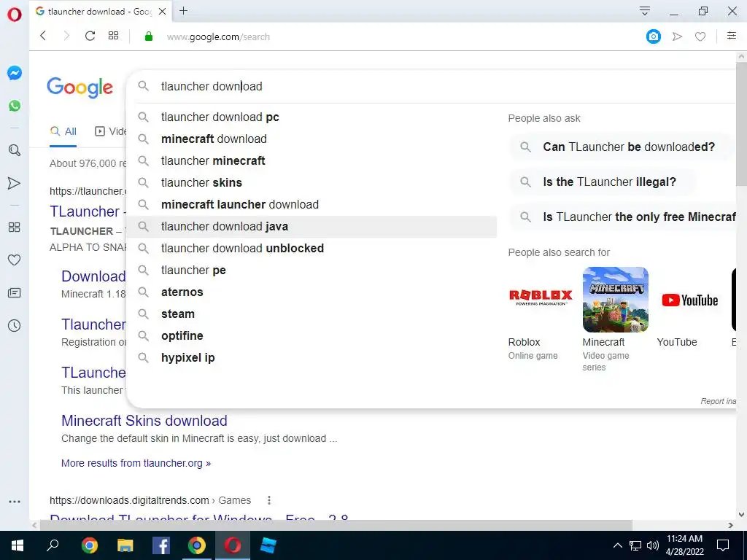Viewport: 747px width, 560px height.
Task: Click the green security padlock
Action: point(149,36)
